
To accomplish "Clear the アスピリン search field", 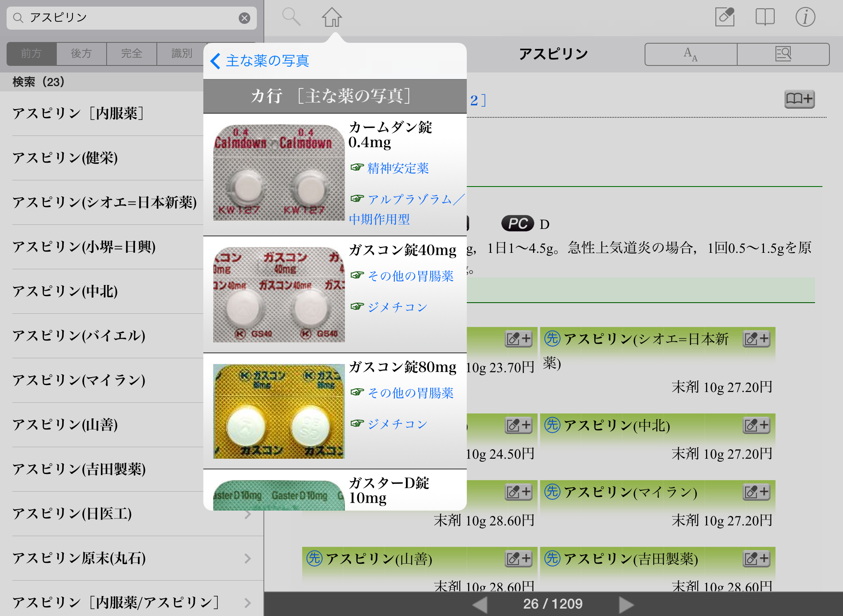I will point(245,18).
